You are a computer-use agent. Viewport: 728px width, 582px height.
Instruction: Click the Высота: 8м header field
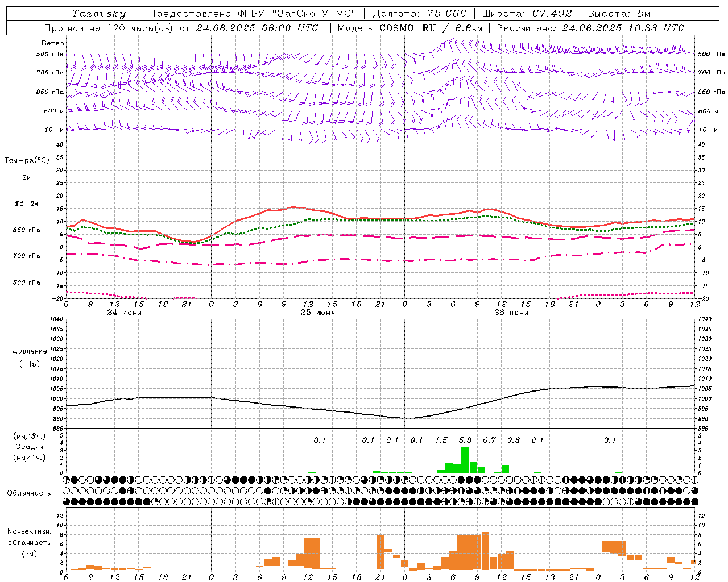coord(619,14)
